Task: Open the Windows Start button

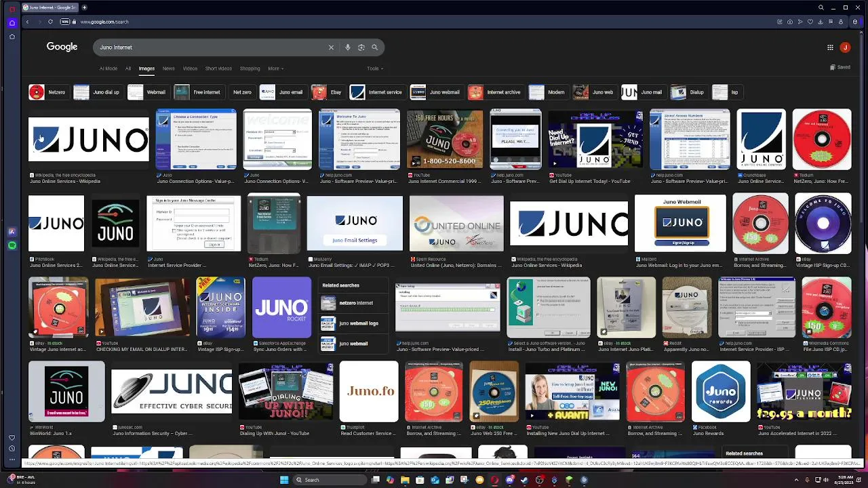Action: tap(284, 480)
